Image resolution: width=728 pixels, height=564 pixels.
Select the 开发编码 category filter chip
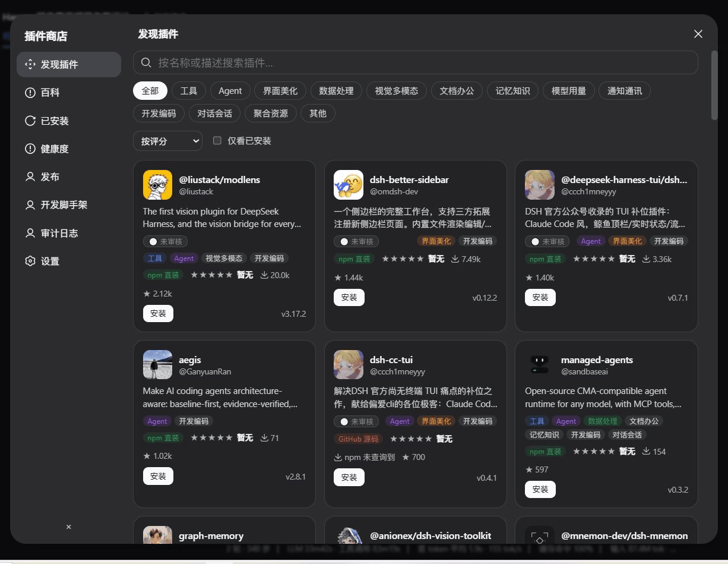click(x=159, y=114)
